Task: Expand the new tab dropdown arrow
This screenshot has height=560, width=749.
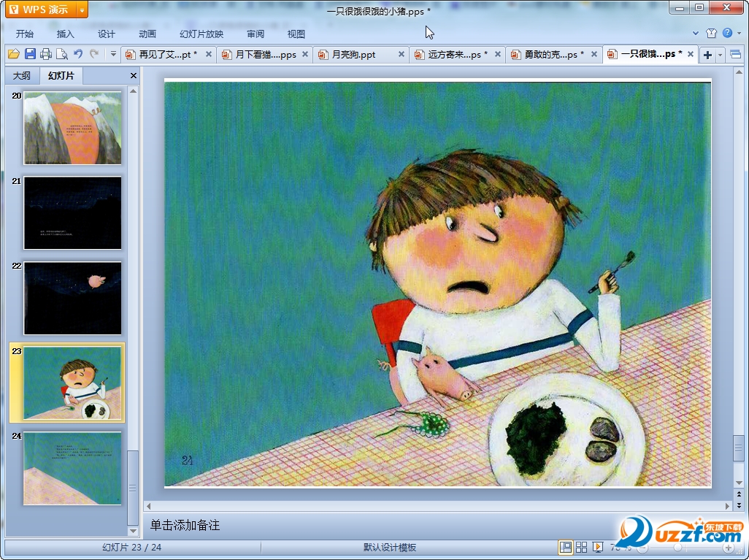Action: click(x=720, y=55)
